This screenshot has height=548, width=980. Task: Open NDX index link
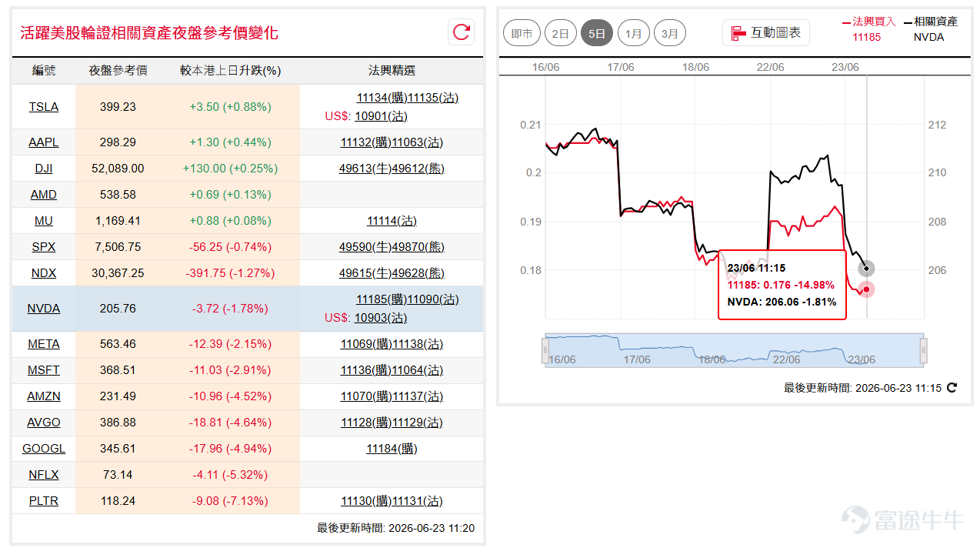pyautogui.click(x=44, y=273)
